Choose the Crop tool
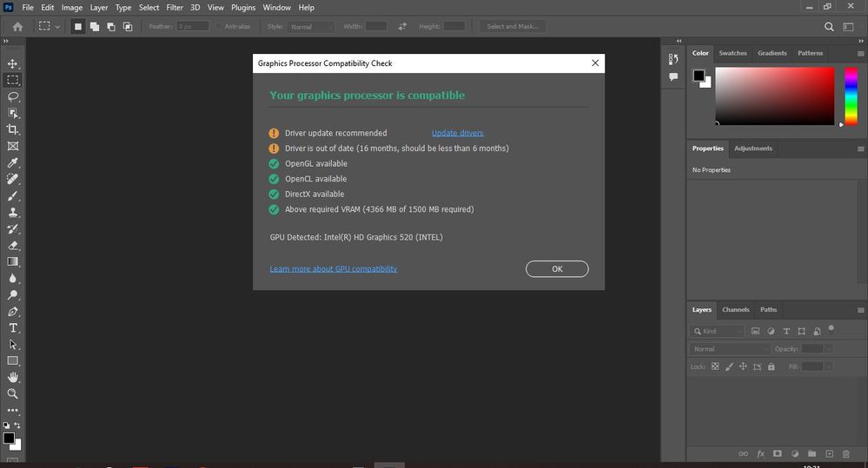 (13, 129)
